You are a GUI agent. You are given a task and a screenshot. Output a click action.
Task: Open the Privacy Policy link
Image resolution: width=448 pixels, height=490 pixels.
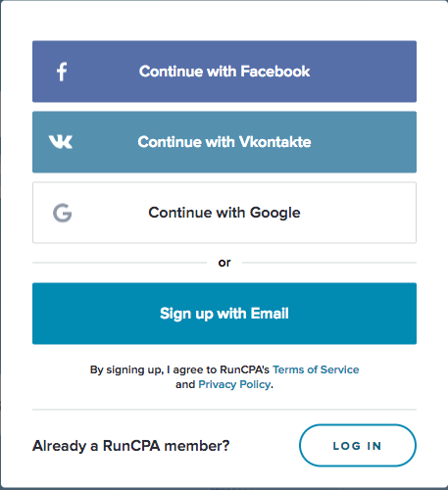tap(234, 384)
